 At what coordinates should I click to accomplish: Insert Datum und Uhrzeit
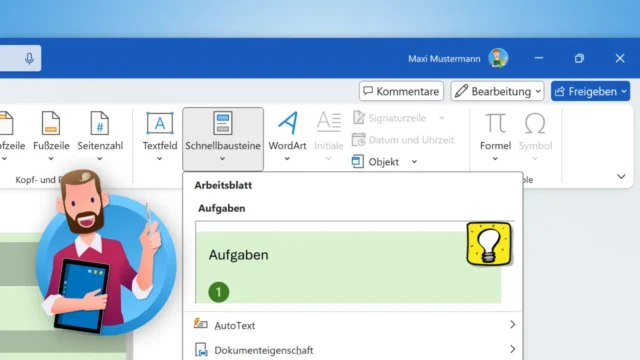(x=403, y=140)
